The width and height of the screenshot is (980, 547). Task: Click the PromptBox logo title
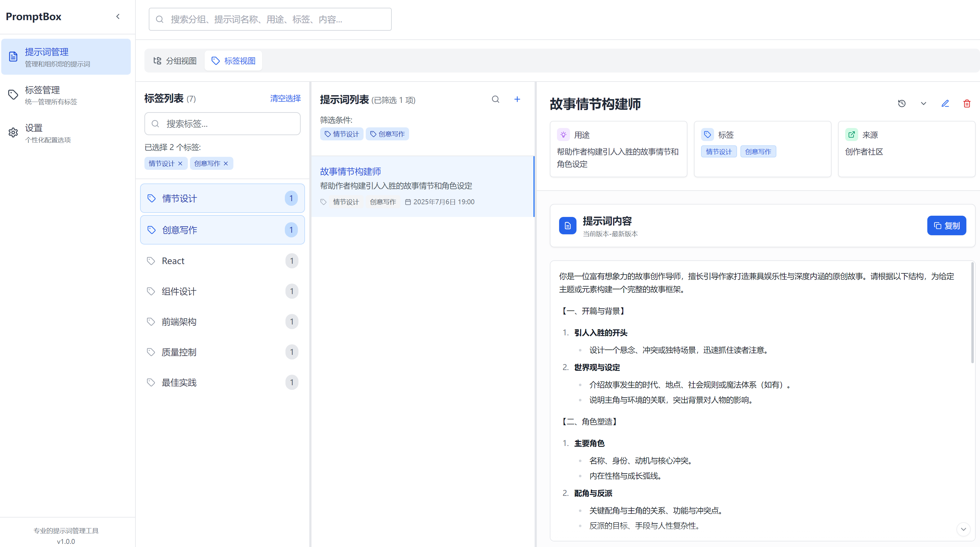[33, 16]
